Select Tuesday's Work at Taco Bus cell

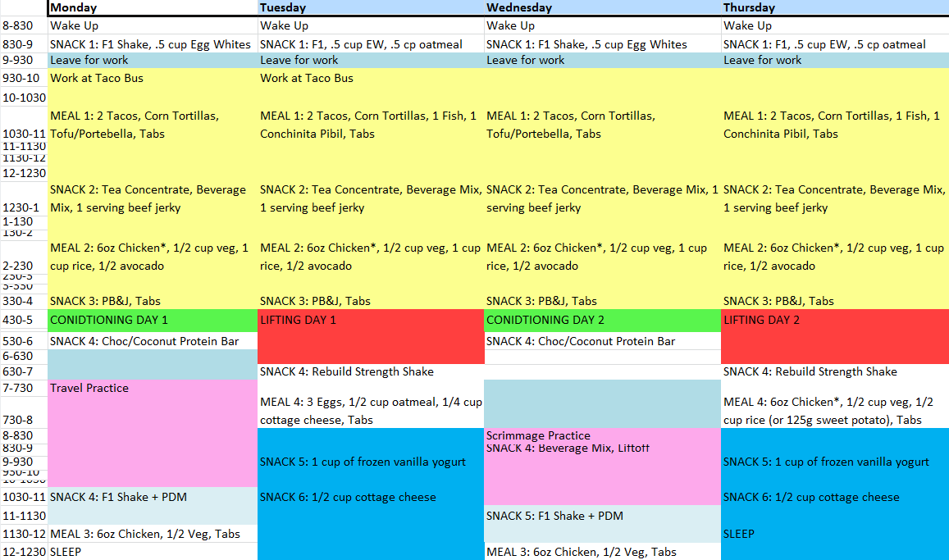[371, 78]
